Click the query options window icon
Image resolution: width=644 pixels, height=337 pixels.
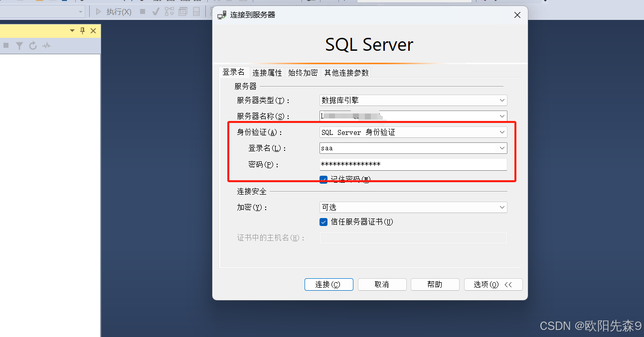point(183,11)
